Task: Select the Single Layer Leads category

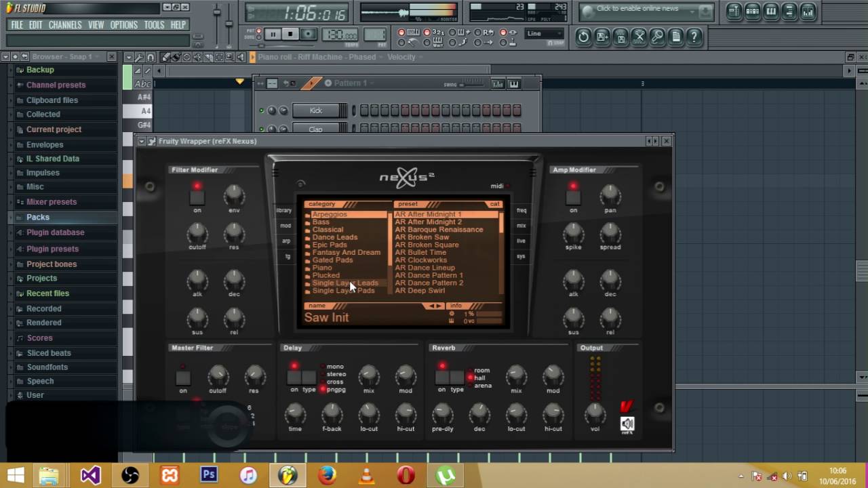Action: coord(345,283)
